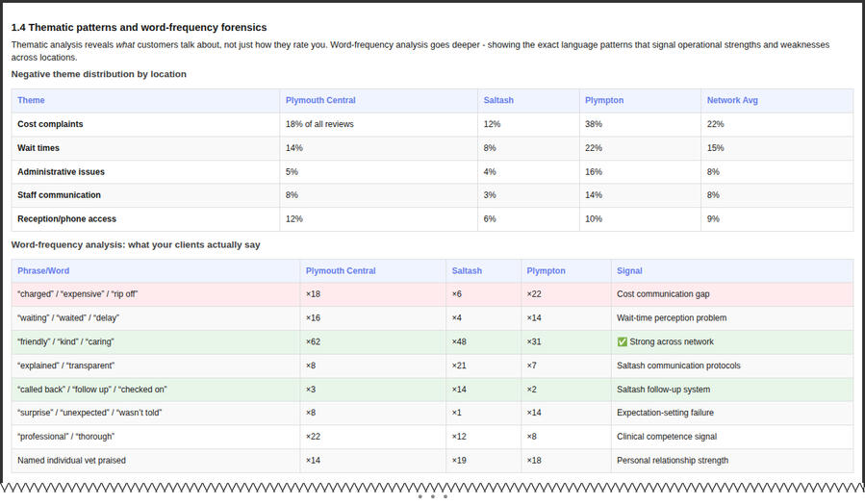Click the "Expectation-setting failure" signal cell

[665, 413]
